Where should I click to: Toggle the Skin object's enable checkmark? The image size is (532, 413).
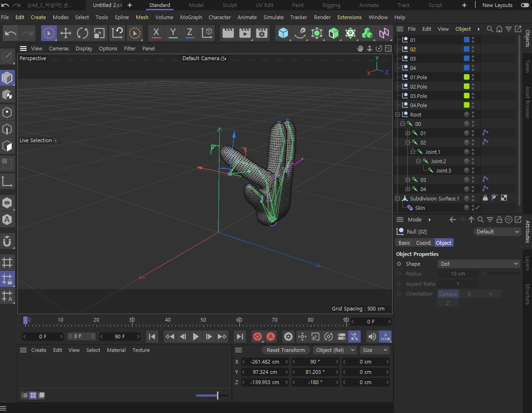(477, 208)
